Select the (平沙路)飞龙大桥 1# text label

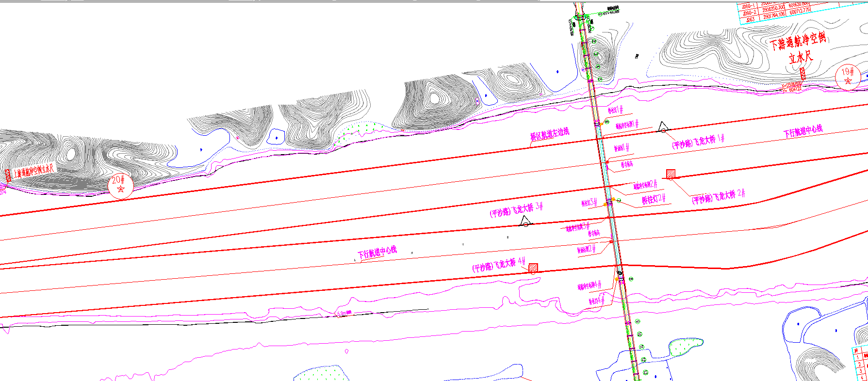(x=698, y=142)
